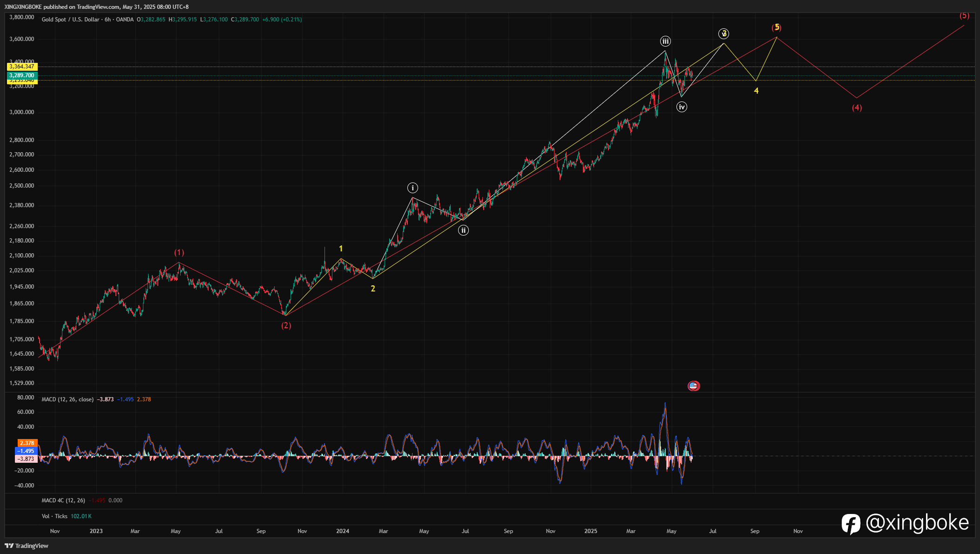Click the blue -1.495 MACD value tag
980x554 pixels.
click(x=26, y=451)
